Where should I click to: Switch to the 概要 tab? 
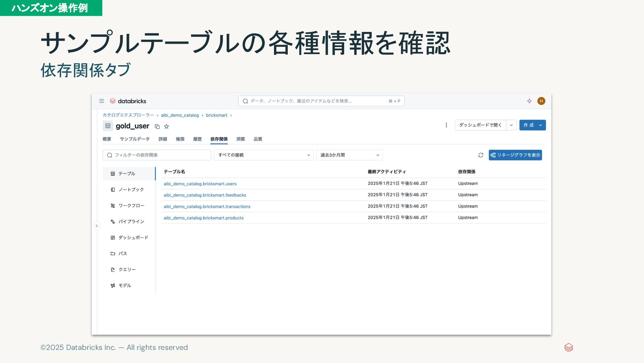click(107, 139)
